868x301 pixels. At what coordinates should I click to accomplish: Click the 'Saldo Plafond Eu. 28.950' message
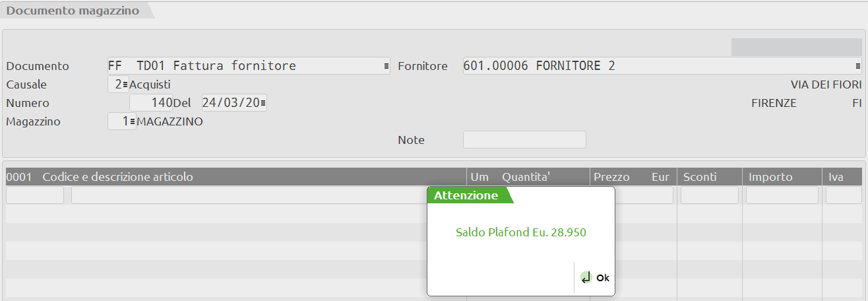[x=521, y=232]
